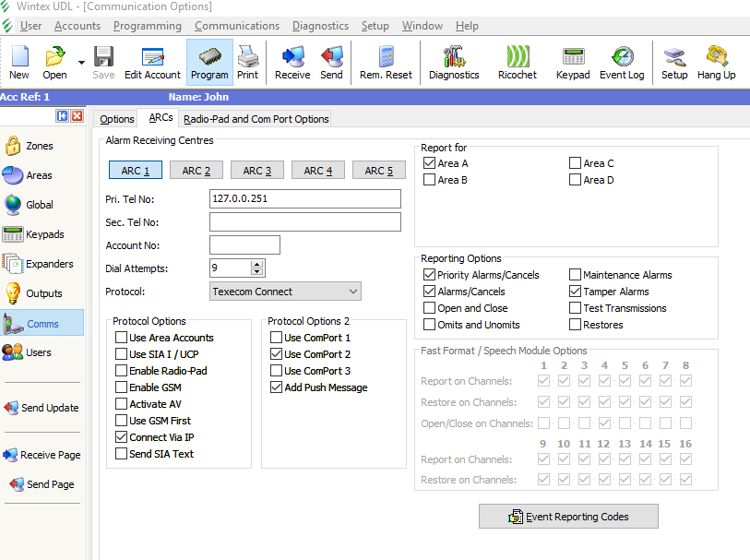The image size is (750, 560).
Task: Uncheck the Connect Via IP option
Action: pos(122,437)
